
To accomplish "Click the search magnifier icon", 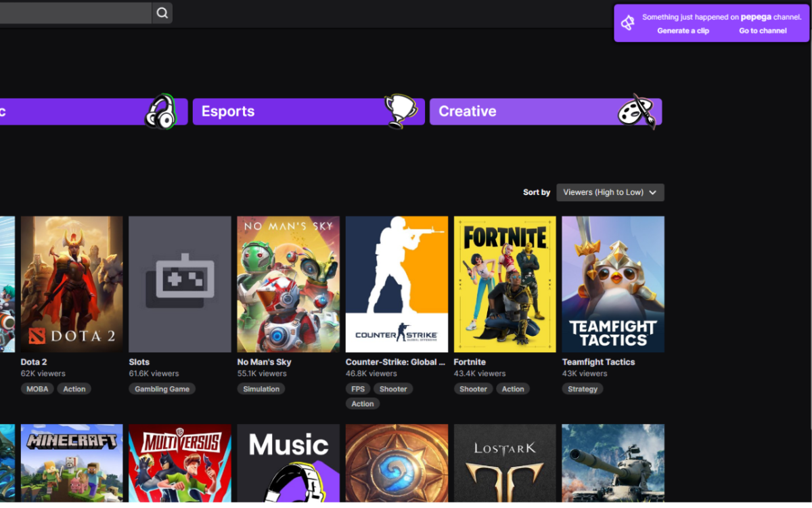I will [x=162, y=13].
